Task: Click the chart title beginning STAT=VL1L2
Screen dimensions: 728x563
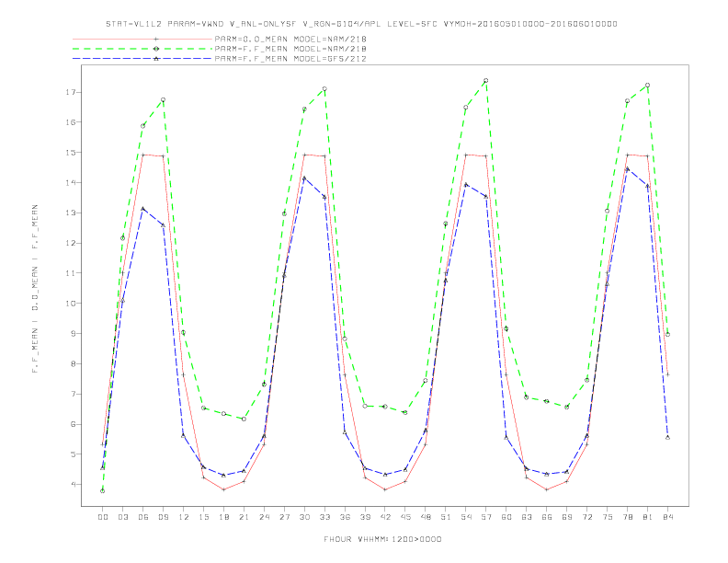Action: [x=361, y=24]
